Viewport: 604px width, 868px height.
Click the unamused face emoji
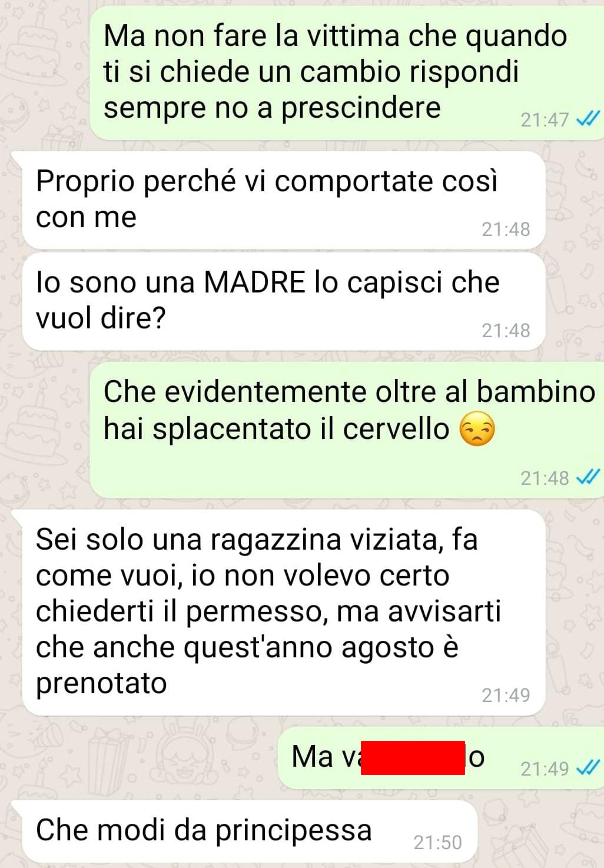[477, 429]
